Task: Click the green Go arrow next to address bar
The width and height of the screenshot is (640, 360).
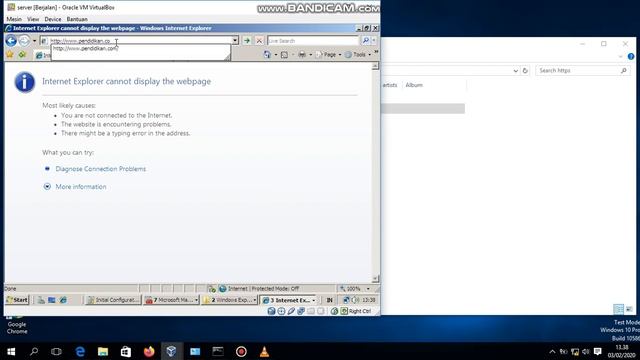Action: [x=247, y=40]
